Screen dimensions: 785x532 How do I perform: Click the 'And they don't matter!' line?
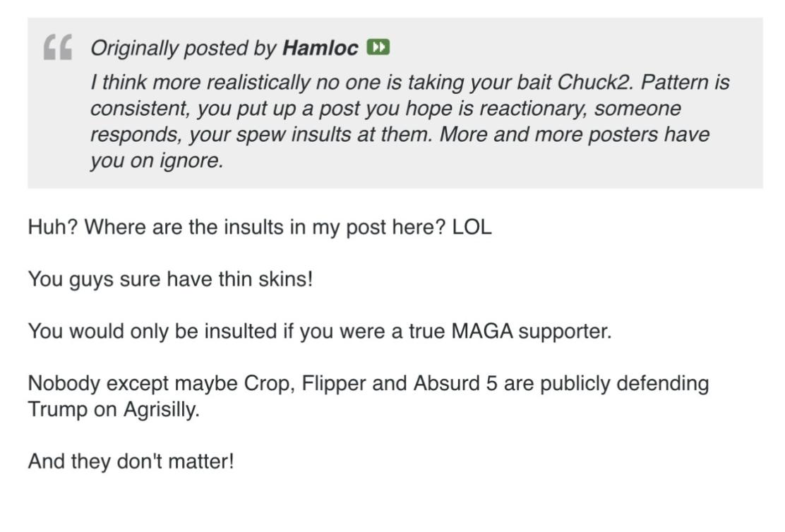(x=131, y=461)
